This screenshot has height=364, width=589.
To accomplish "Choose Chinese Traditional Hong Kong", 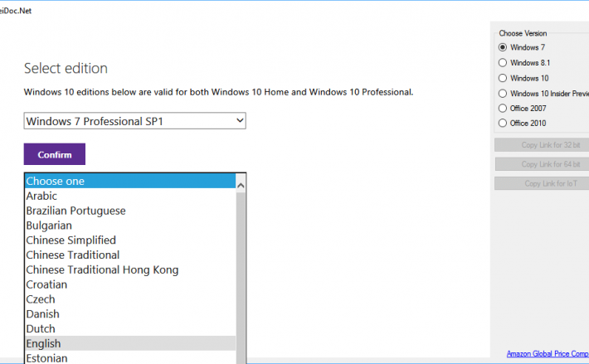I will pyautogui.click(x=130, y=269).
